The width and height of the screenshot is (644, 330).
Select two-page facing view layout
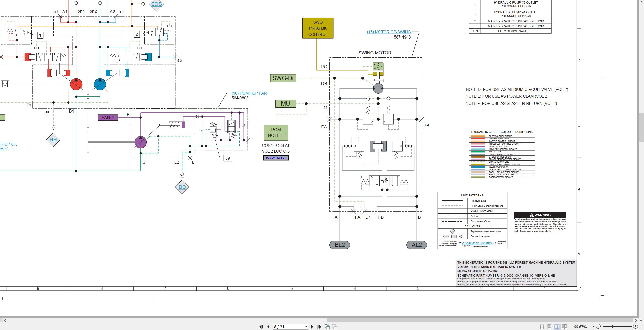click(x=557, y=327)
